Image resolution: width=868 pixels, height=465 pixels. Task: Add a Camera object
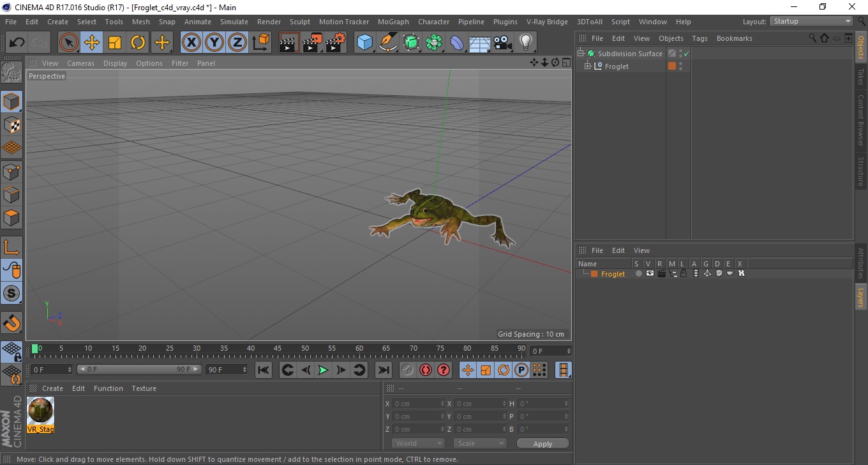(502, 43)
